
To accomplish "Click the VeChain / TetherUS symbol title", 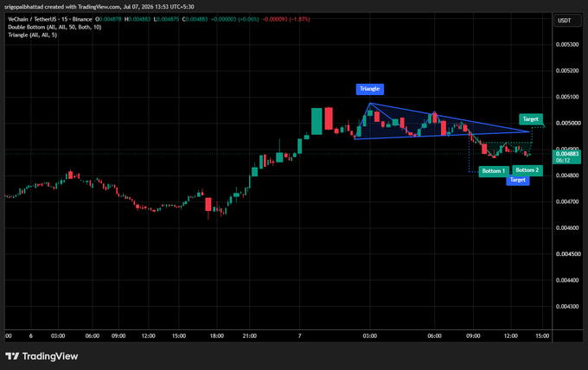I will 50,19.
